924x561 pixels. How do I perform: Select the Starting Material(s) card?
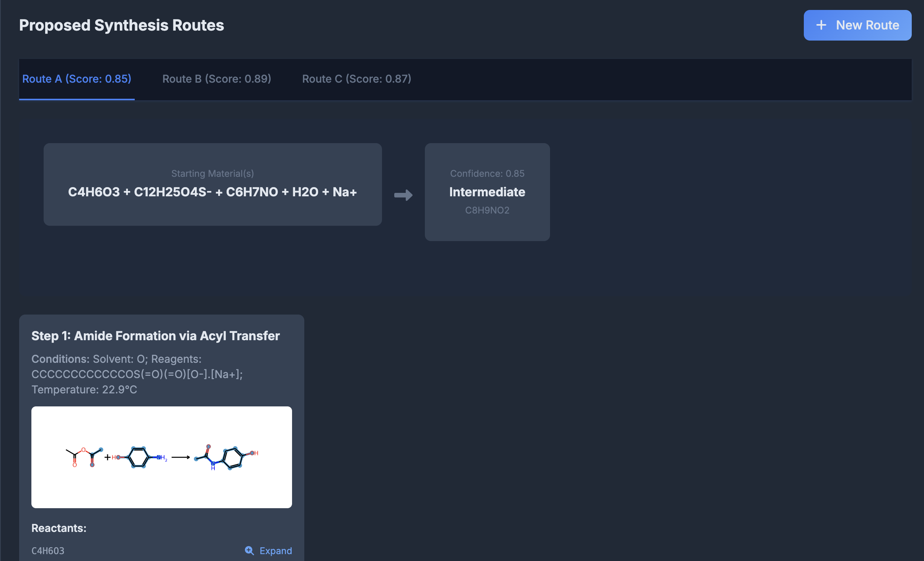tap(213, 184)
